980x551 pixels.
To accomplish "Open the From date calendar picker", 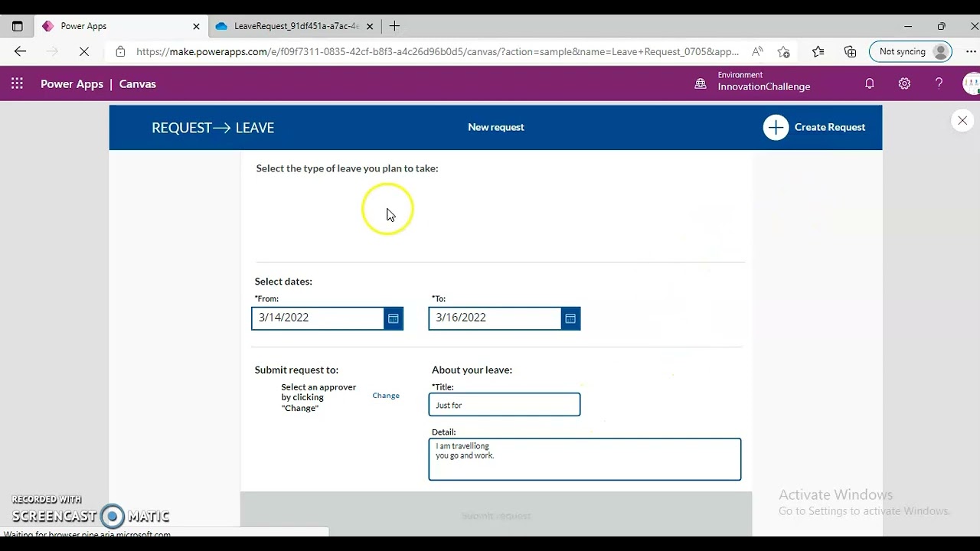I will point(394,318).
